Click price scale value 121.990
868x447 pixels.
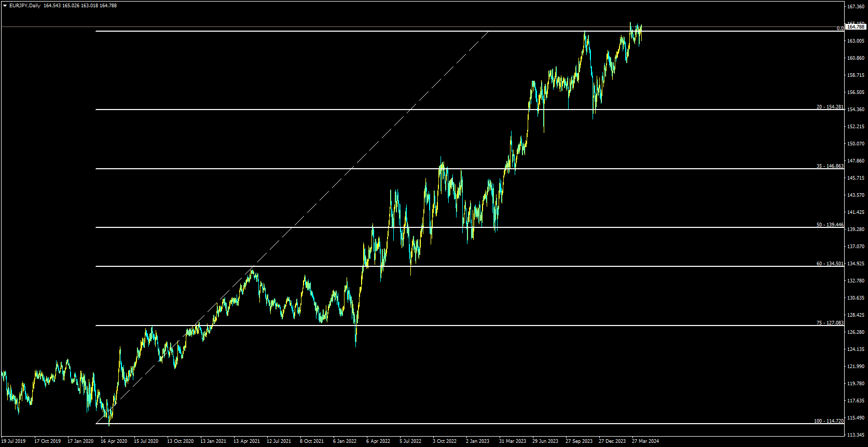pos(856,366)
